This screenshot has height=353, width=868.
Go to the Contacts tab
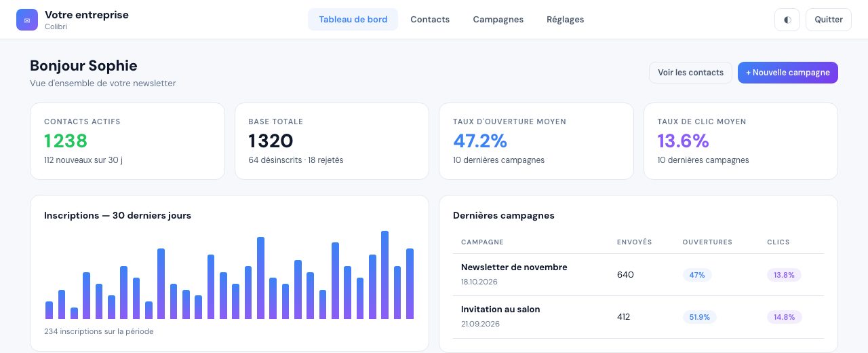point(430,20)
